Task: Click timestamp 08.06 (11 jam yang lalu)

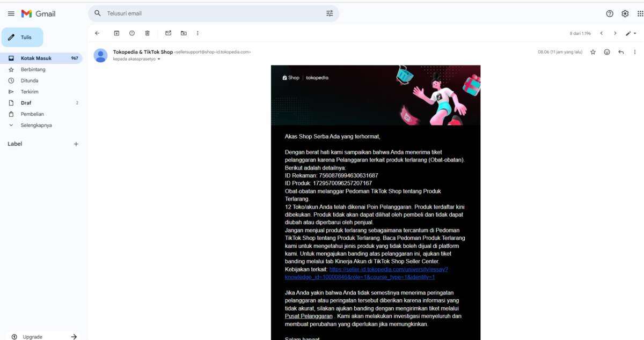Action: (x=560, y=52)
